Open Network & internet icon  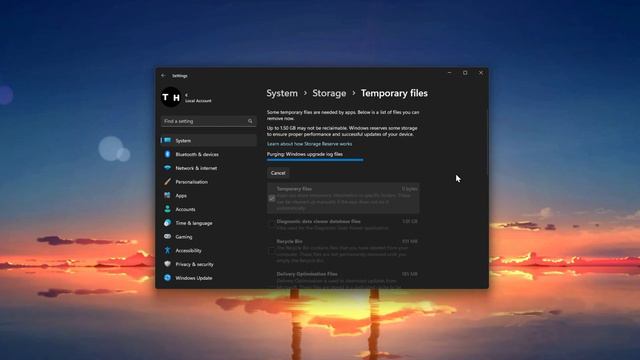(x=167, y=168)
